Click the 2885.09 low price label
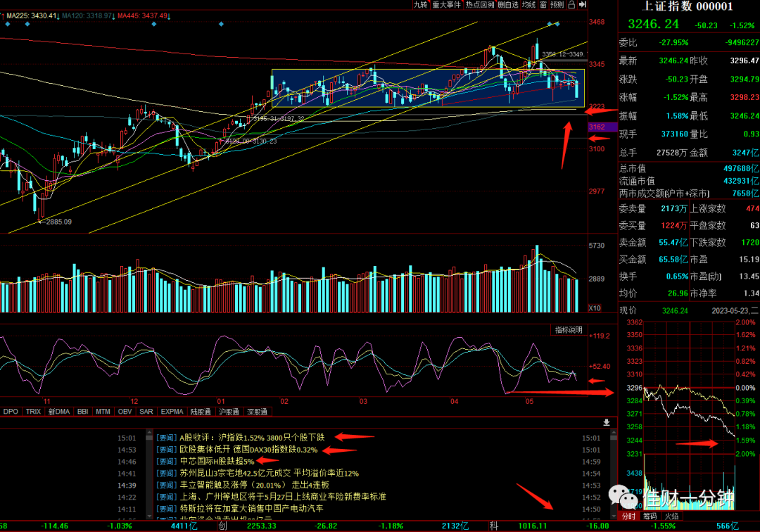The height and width of the screenshot is (532, 760). (x=58, y=222)
